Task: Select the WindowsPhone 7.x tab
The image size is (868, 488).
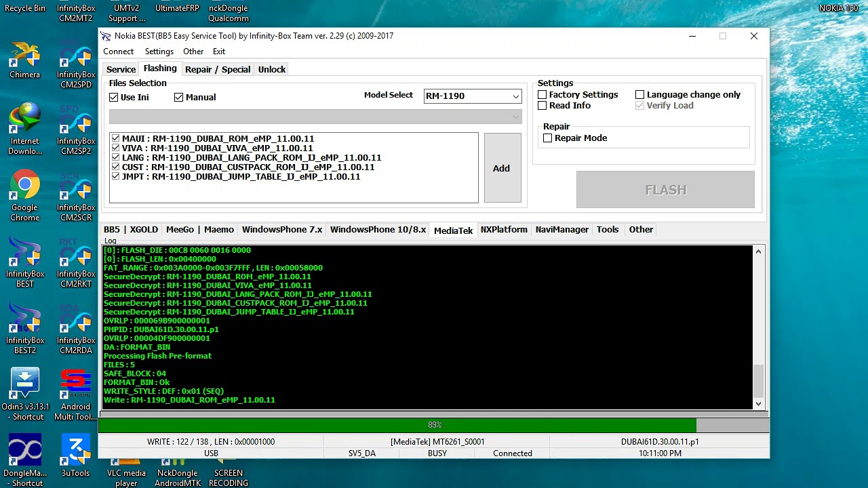Action: (282, 230)
